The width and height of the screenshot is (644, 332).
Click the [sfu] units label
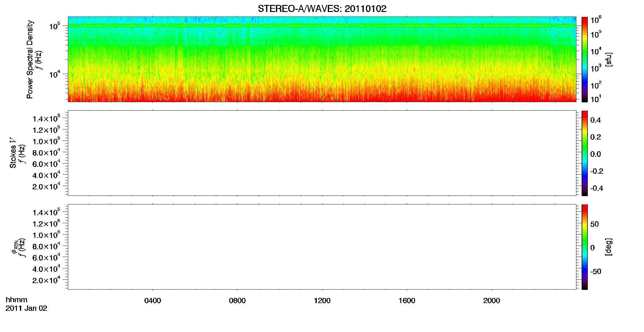[x=609, y=60]
